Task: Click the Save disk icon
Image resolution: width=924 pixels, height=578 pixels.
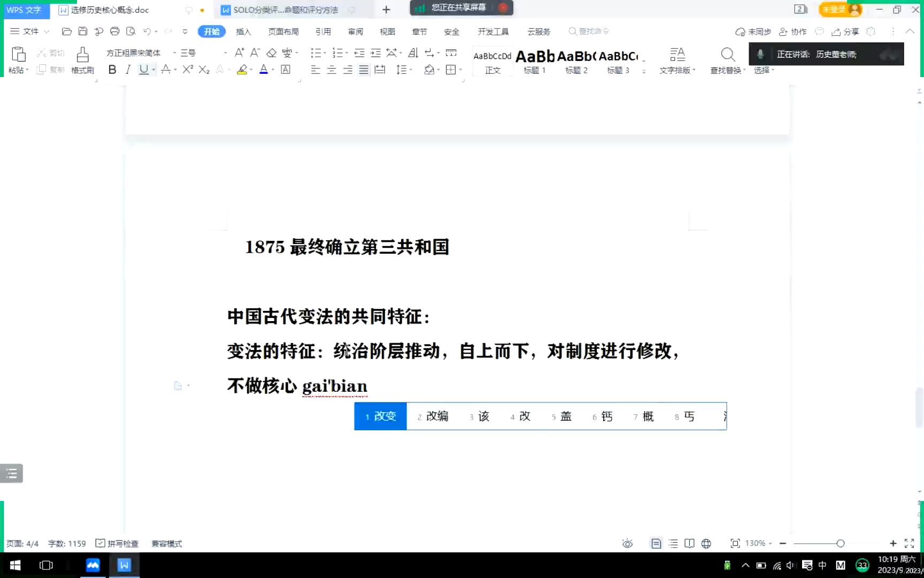Action: coord(83,32)
